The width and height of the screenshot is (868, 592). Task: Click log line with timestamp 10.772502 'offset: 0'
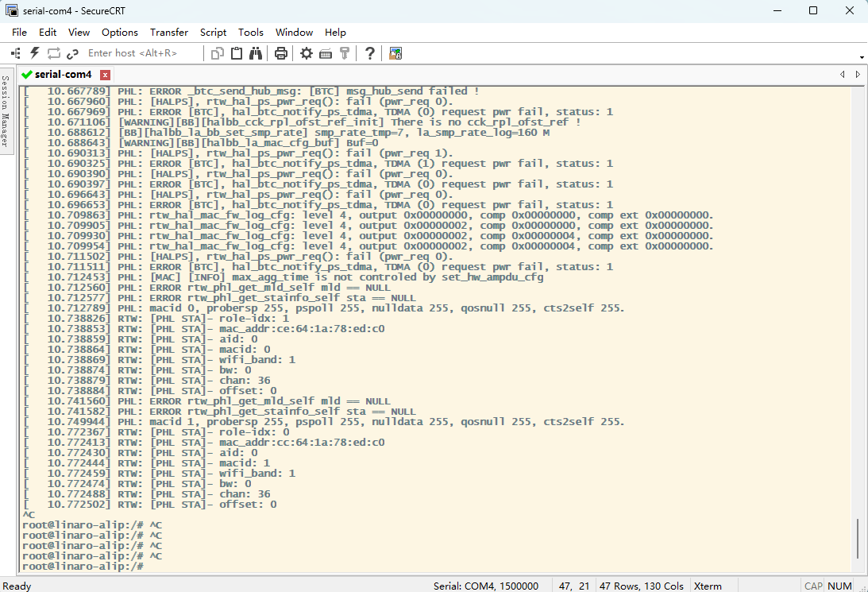tap(150, 504)
